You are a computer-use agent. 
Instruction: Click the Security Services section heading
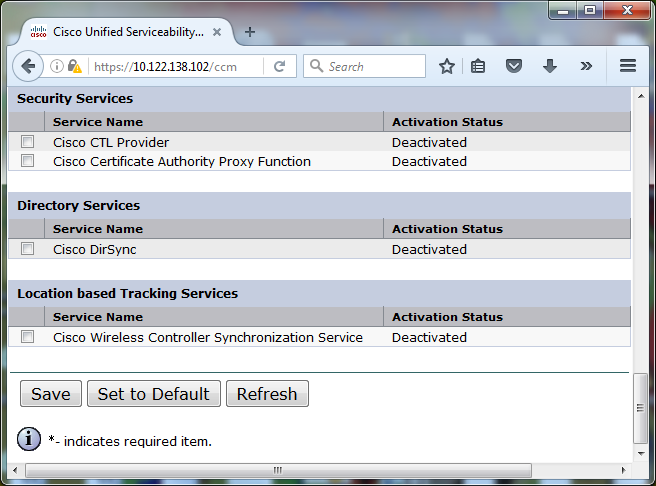tap(75, 99)
